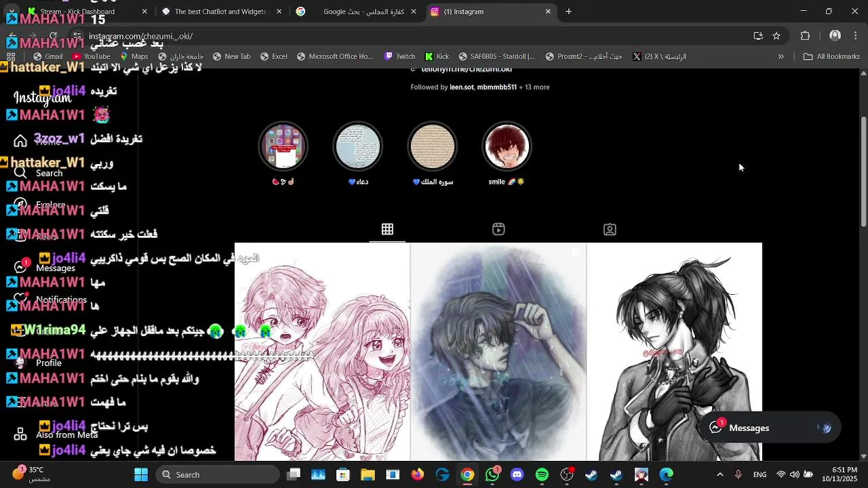Reload the current page
The height and width of the screenshot is (488, 868).
tap(54, 36)
